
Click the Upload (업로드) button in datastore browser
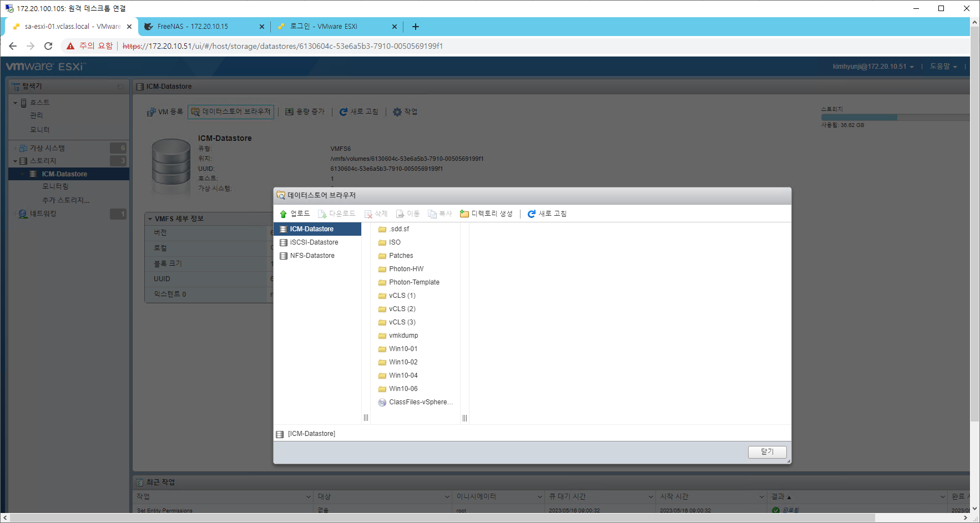(x=295, y=214)
